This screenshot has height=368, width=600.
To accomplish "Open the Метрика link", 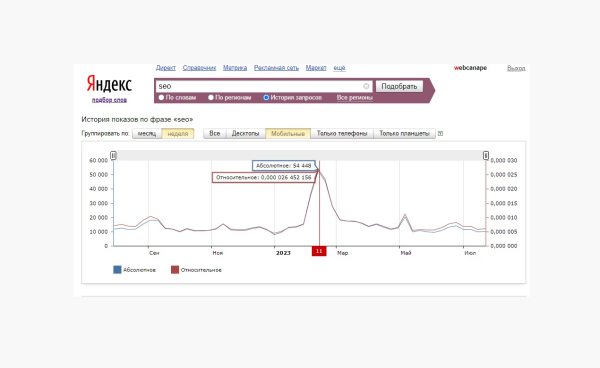I will 235,68.
